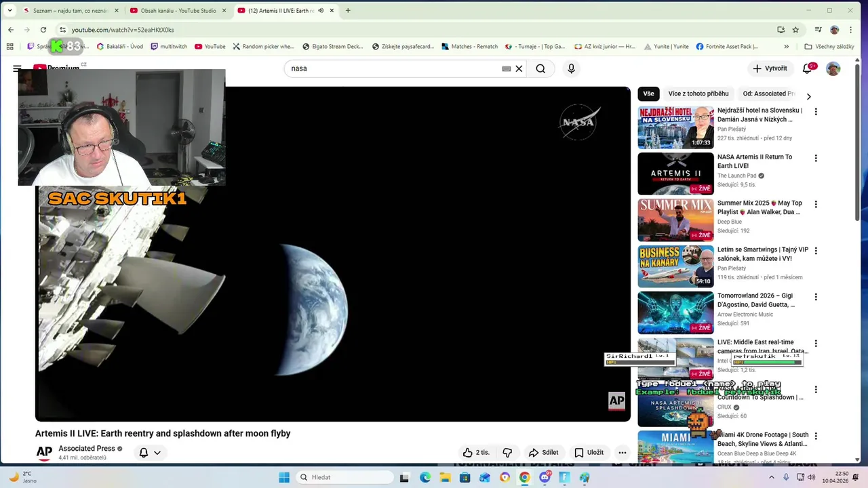Select the Od: Associated Press chip
Viewport: 868px width, 488px height.
tap(768, 94)
